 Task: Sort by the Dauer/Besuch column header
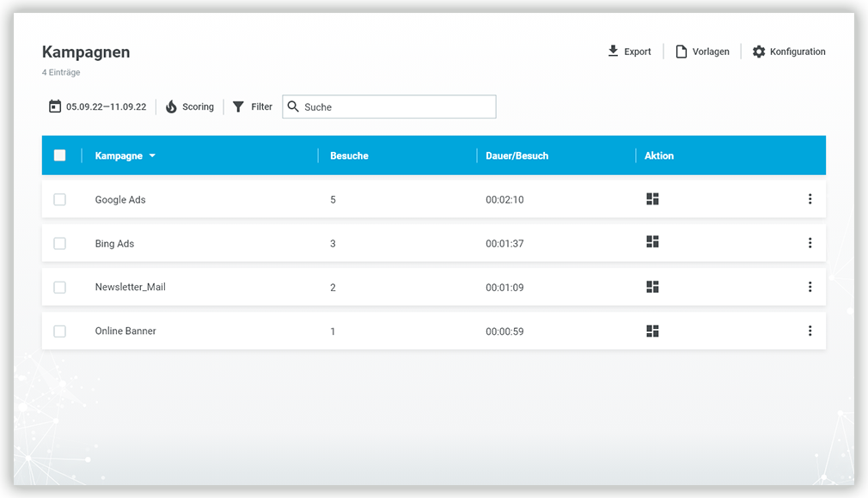tap(517, 155)
